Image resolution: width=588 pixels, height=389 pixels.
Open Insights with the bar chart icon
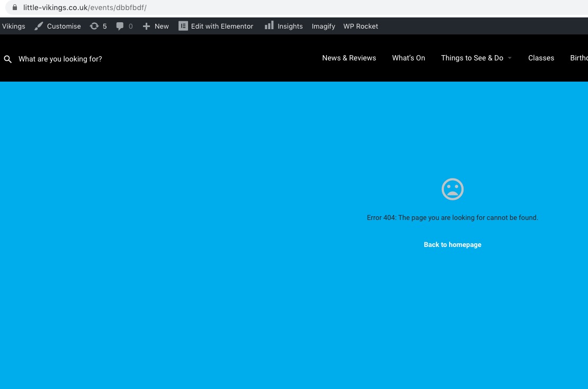click(284, 26)
